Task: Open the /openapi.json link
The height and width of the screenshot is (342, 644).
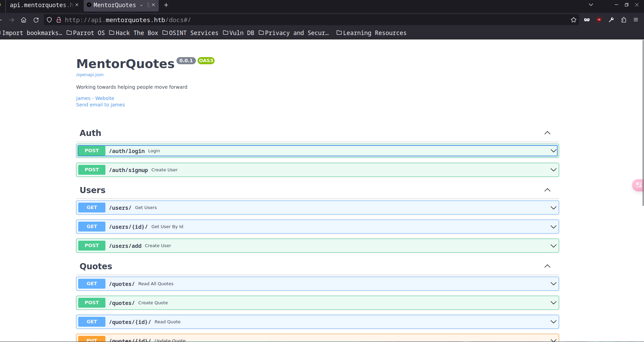Action: 90,75
